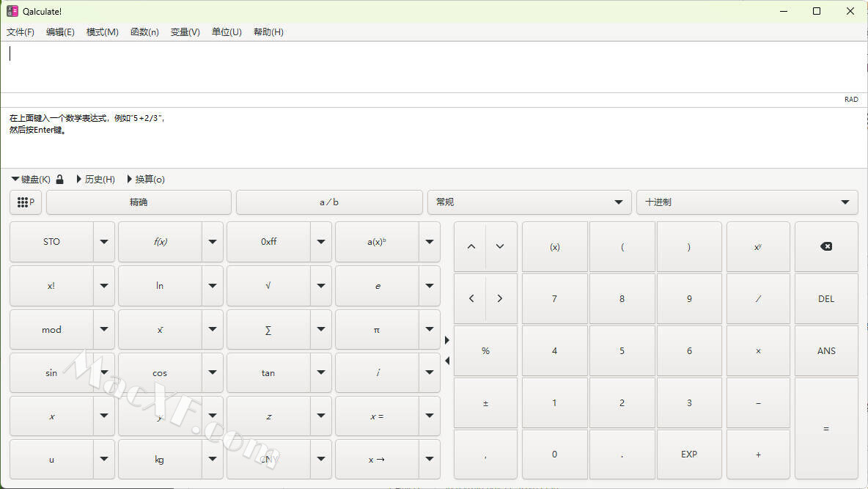Open the 函数(n) menu
This screenshot has width=868, height=489.
(144, 32)
